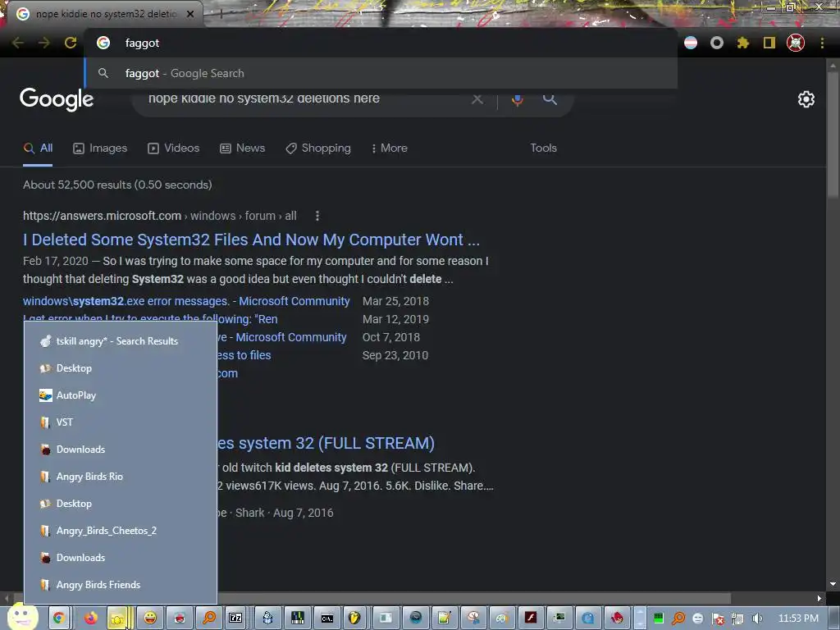Click the horizontal scrollbar right arrow
Image resolution: width=840 pixels, height=630 pixels.
(x=819, y=598)
